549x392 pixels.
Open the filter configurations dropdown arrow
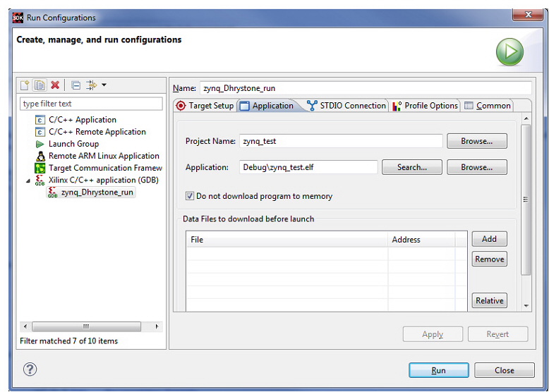[x=104, y=85]
